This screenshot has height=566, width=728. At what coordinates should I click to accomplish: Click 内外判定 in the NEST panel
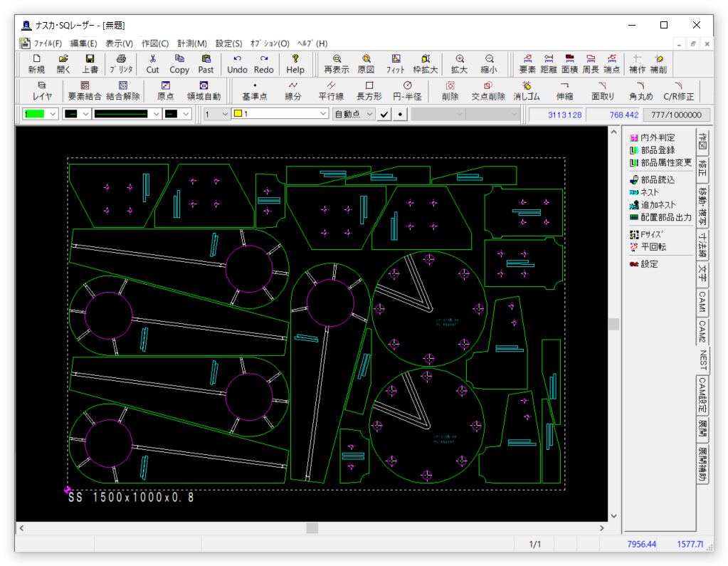tap(653, 137)
